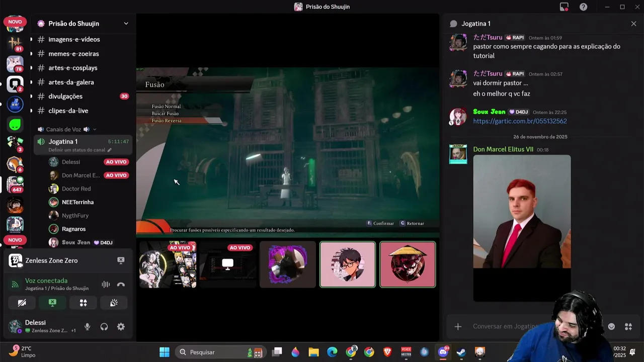Open memes-e-zoeiras channel
This screenshot has width=644, height=362.
coord(73,54)
